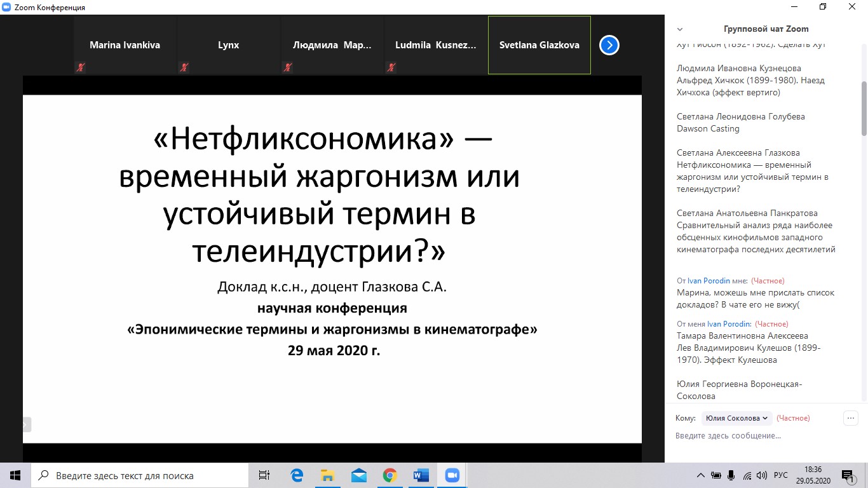
Task: Click the (Частное) label beside the recipient dropdown
Action: pos(793,418)
